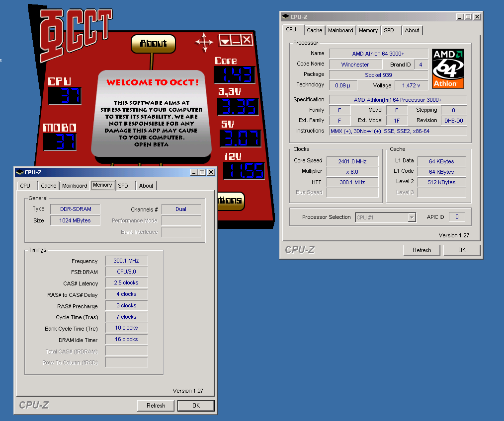Open the partially hidden Options button in OCCT

230,201
